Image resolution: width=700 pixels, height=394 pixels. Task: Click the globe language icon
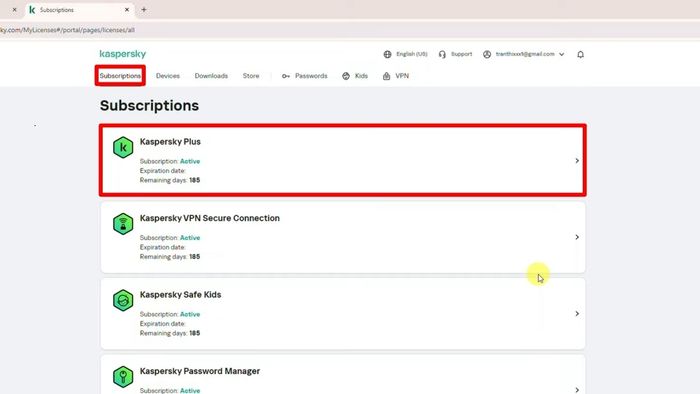tap(387, 54)
